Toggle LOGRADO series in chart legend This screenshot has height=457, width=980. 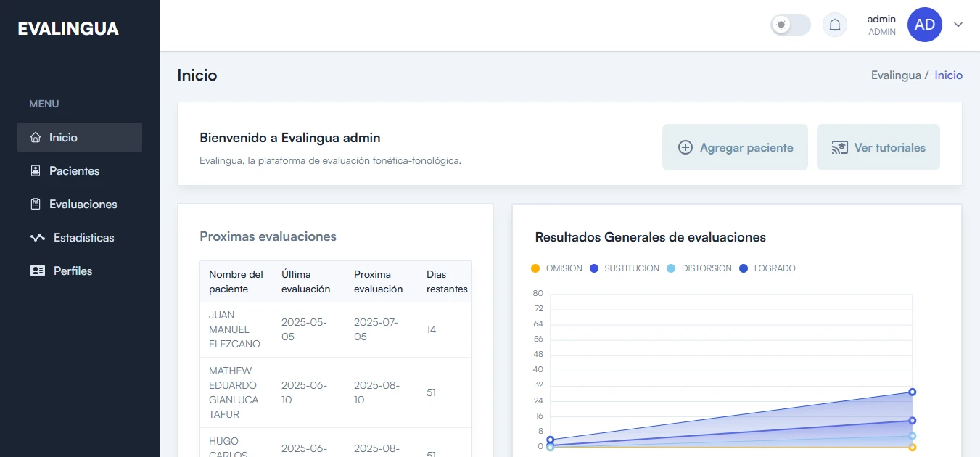point(767,268)
